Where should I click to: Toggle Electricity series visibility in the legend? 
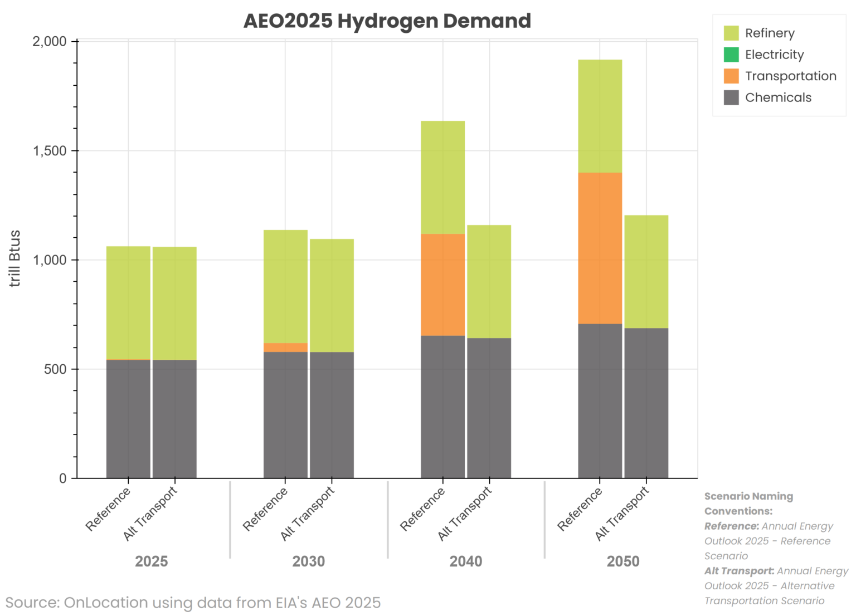coord(775,55)
